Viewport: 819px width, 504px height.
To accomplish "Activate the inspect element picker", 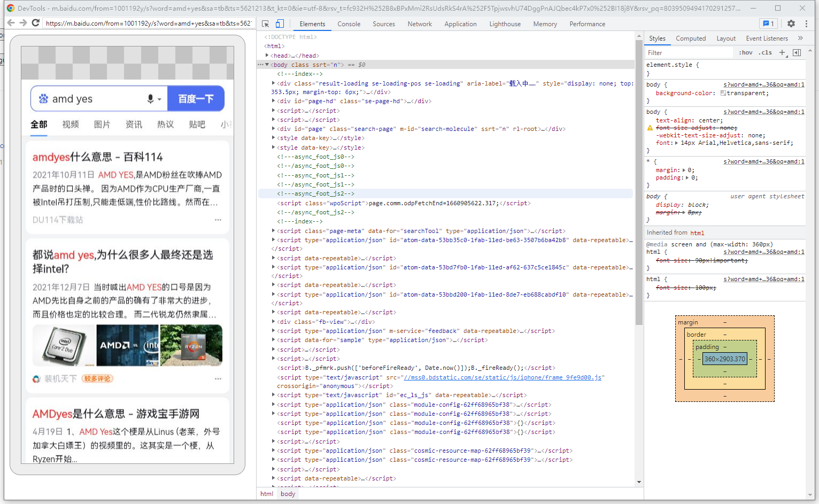I will 266,24.
